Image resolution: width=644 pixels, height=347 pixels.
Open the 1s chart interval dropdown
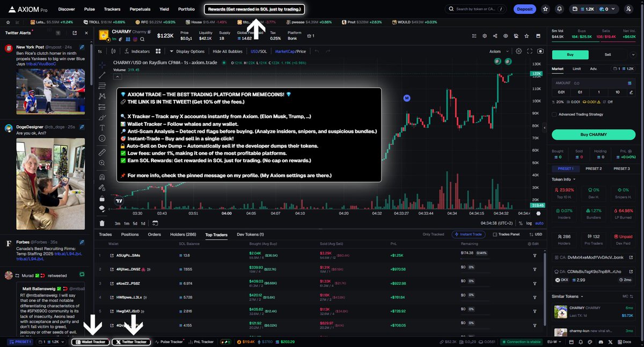point(100,52)
